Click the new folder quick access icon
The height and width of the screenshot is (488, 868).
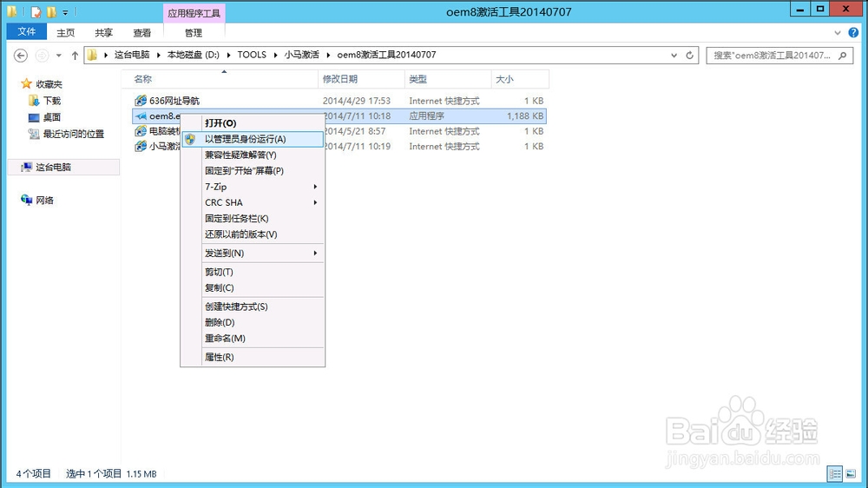51,11
